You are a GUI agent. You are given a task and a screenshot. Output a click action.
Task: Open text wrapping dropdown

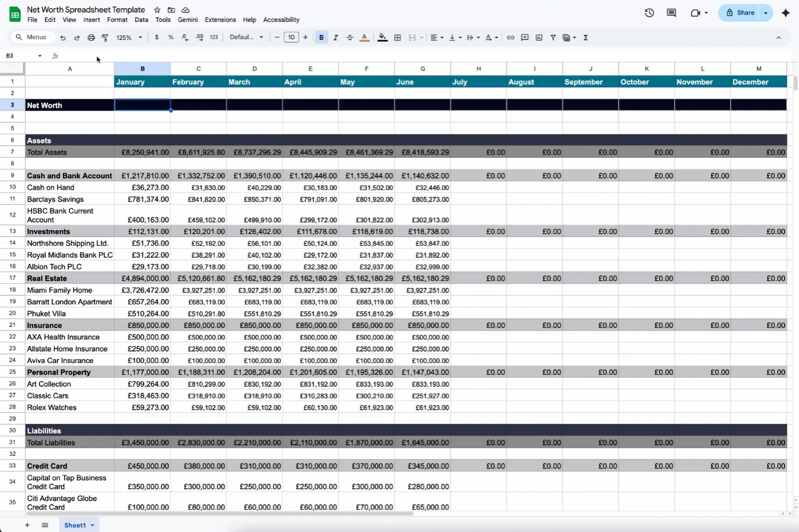pyautogui.click(x=474, y=37)
